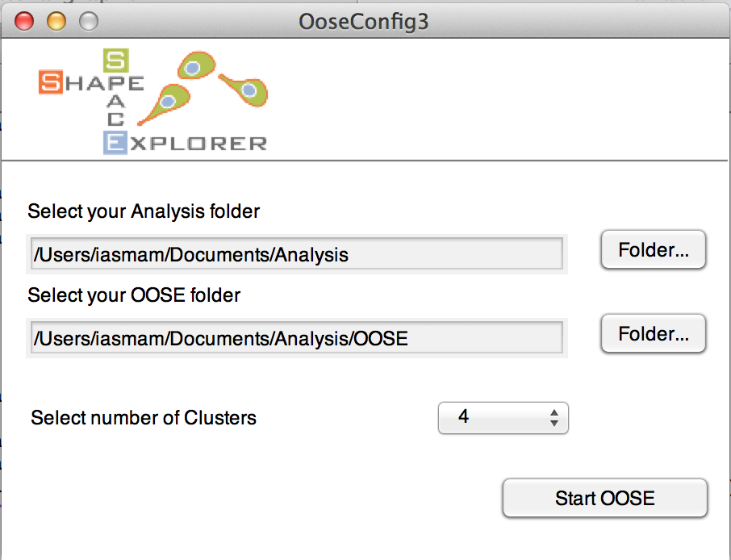Click the top green cell shape in the logo

click(x=196, y=65)
